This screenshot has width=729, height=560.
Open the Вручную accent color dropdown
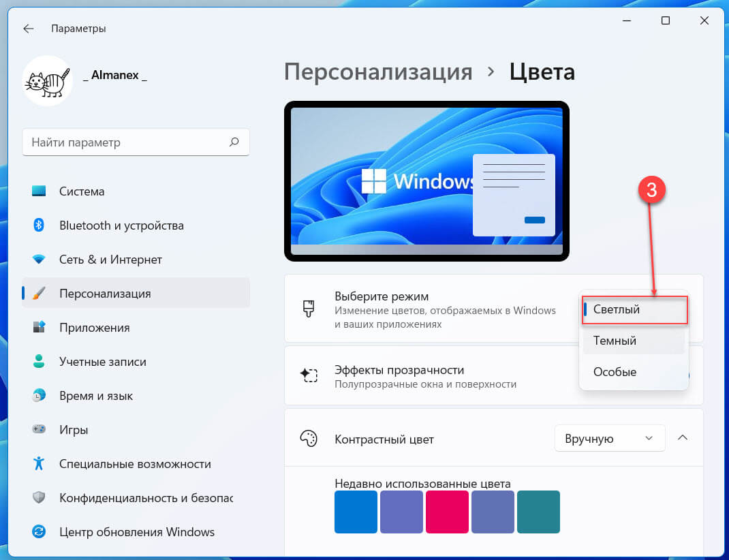pyautogui.click(x=610, y=438)
